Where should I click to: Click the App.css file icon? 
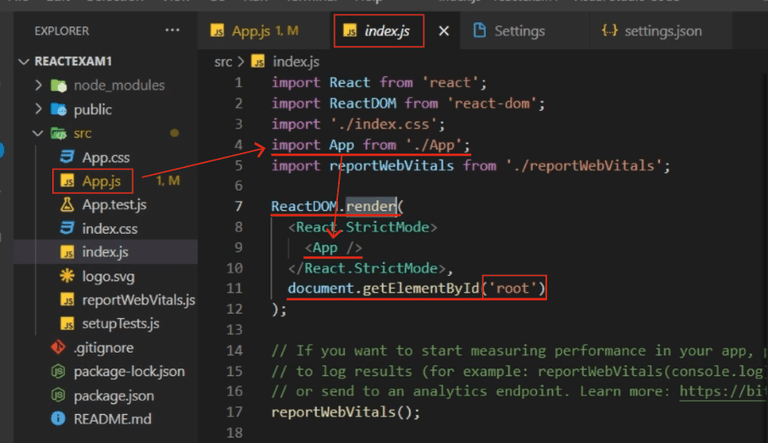click(x=67, y=157)
